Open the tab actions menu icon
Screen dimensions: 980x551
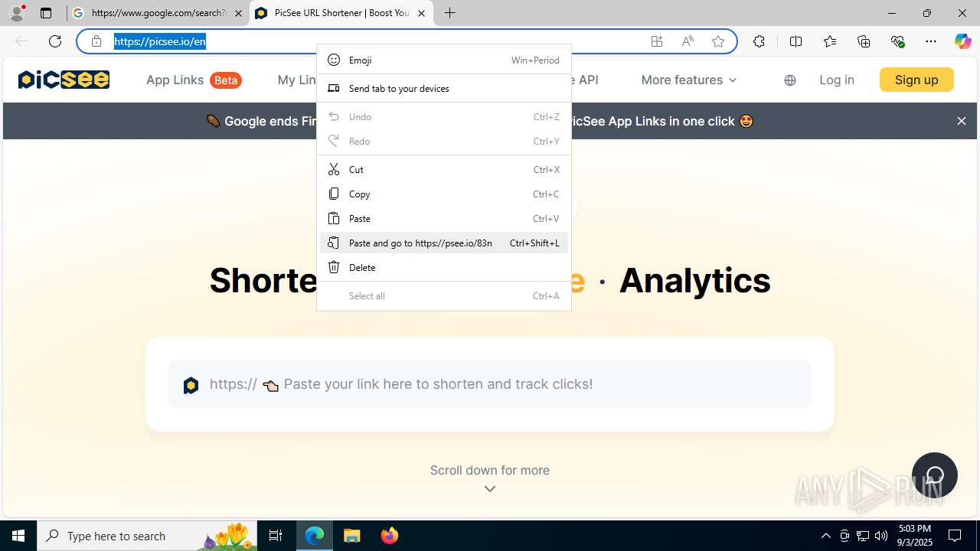coord(46,13)
